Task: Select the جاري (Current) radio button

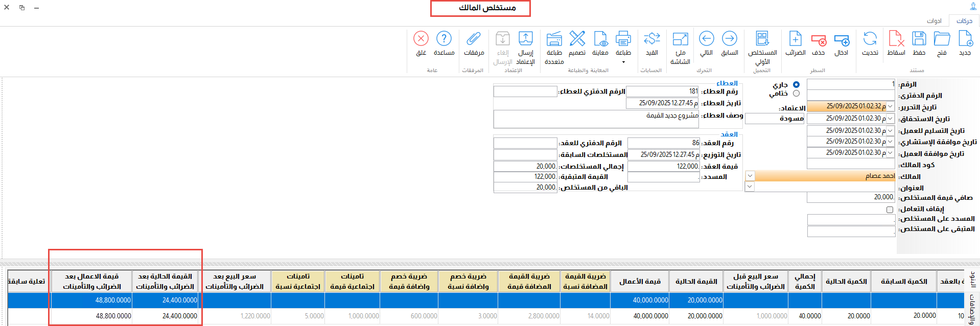Action: tap(796, 84)
